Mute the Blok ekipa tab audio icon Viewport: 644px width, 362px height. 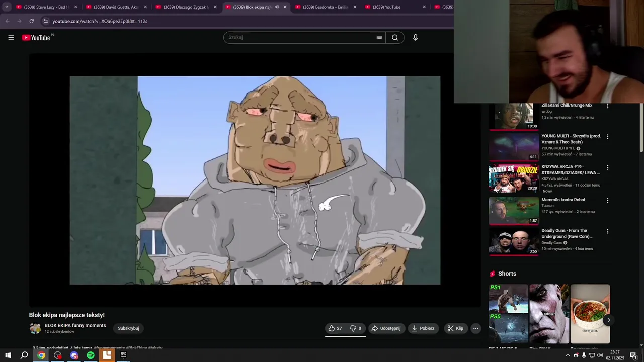[277, 7]
